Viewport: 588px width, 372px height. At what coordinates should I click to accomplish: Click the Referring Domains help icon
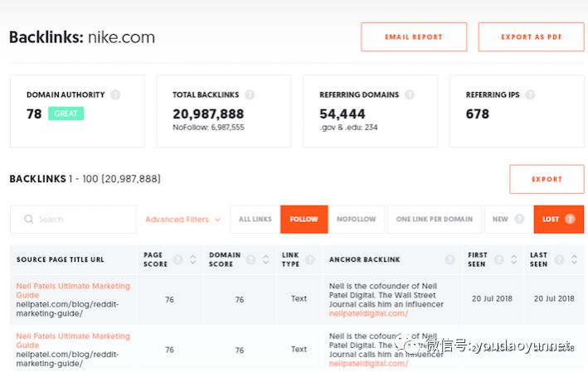tap(410, 94)
